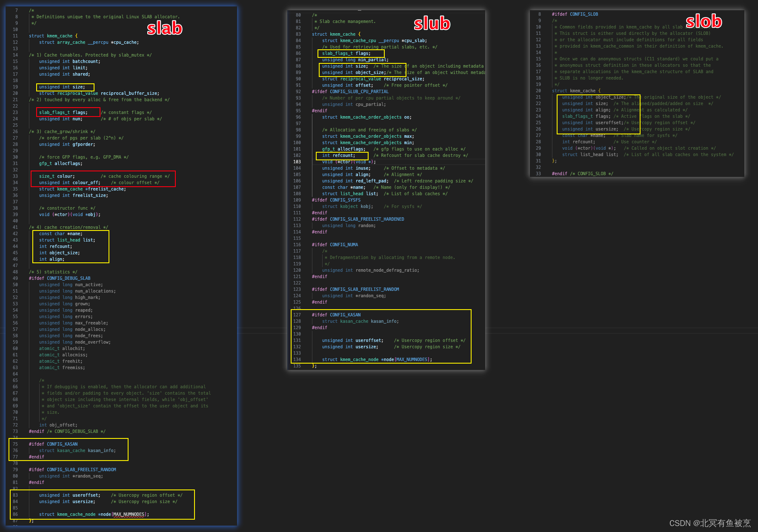Select '#ifdef CONFIG_DEBUG_SLAB' directive
The width and height of the screenshot is (758, 532).
(x=60, y=278)
